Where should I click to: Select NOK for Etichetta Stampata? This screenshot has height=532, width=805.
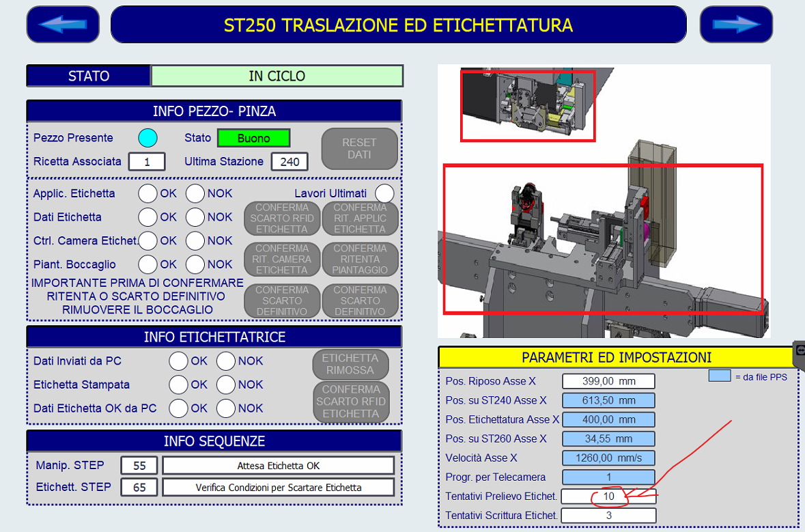pos(226,384)
